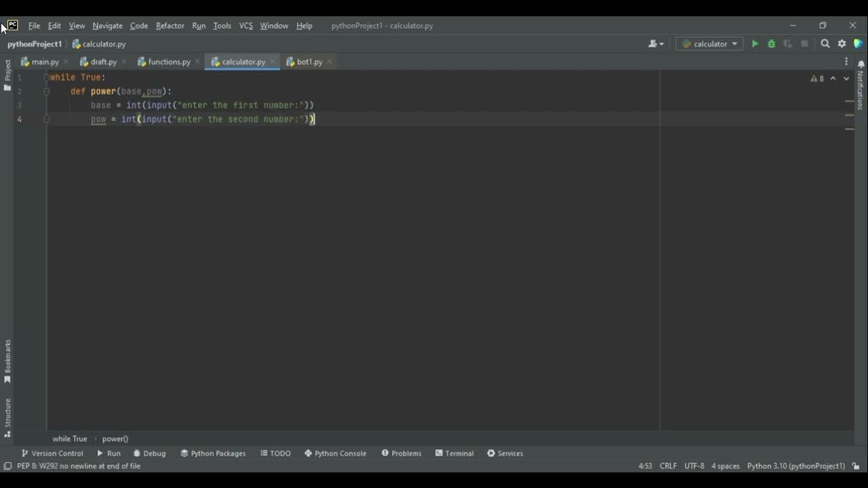Open the File menu
This screenshot has height=488, width=868.
click(x=34, y=26)
